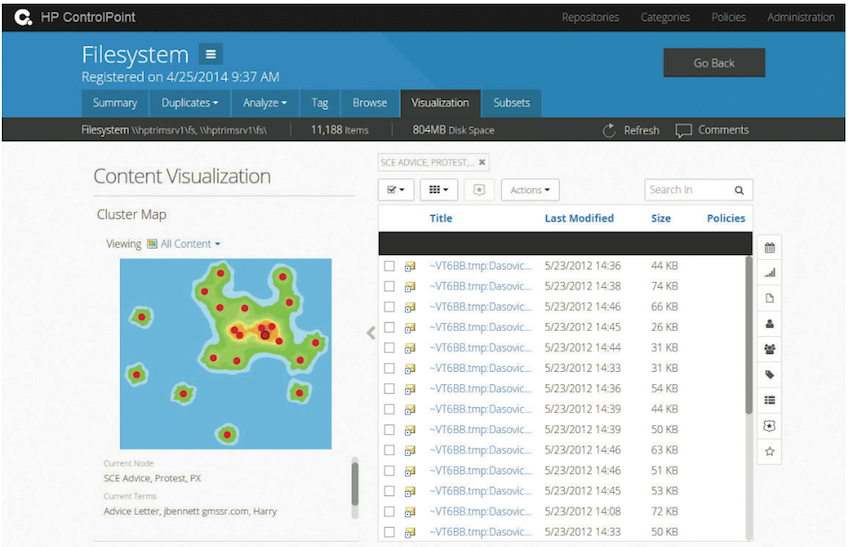Check the box for the 74 KB file
This screenshot has height=547, width=850.
pos(389,286)
